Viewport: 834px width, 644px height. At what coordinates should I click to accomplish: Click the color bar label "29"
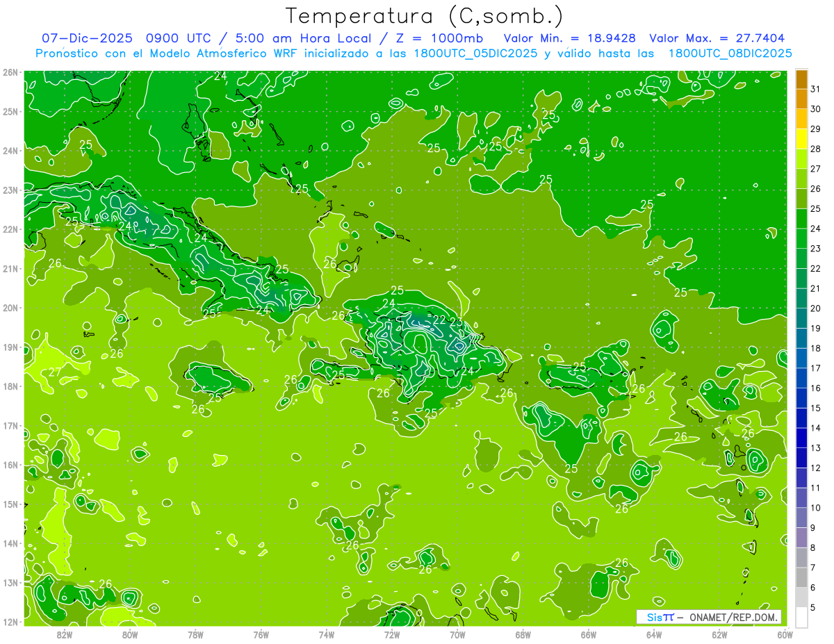click(x=815, y=129)
